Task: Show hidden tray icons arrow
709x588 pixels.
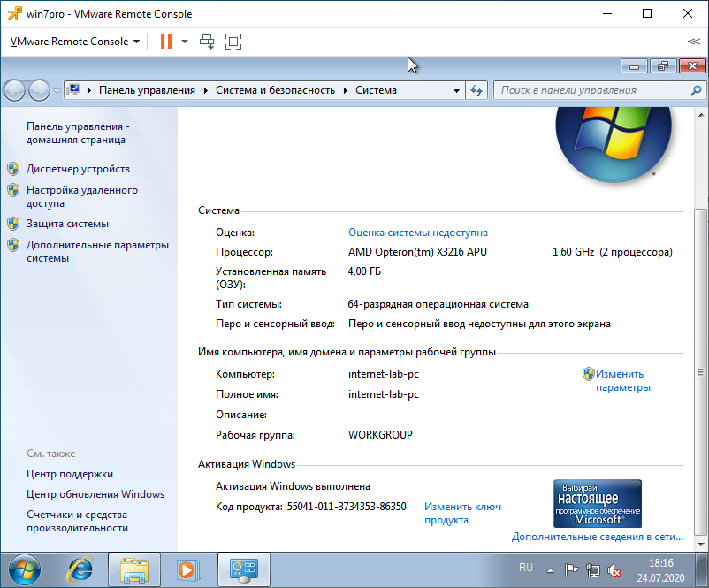Action: (550, 570)
